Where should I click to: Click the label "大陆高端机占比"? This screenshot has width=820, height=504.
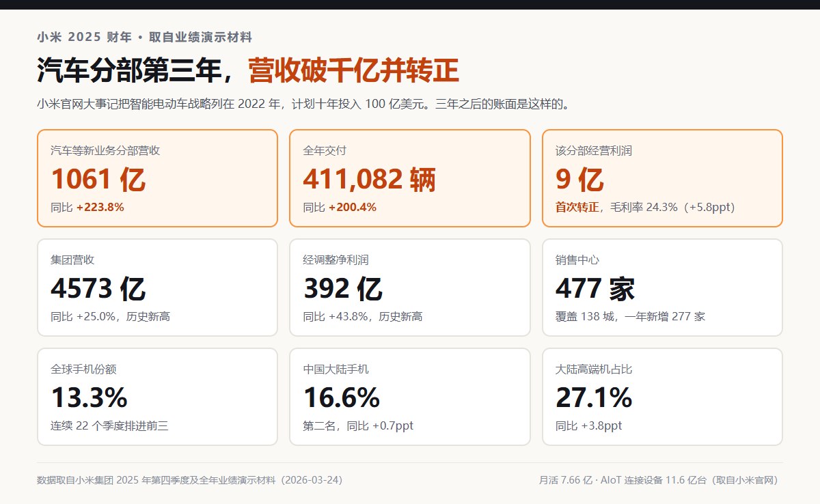[594, 369]
